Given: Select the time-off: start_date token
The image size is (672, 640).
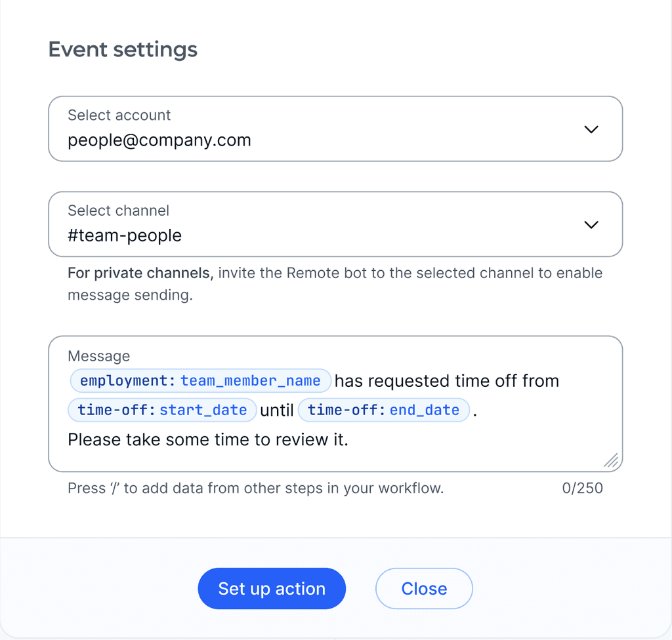Looking at the screenshot, I should point(162,410).
